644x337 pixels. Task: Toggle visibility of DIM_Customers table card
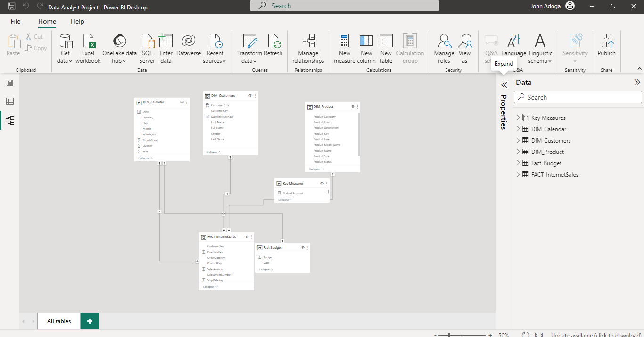(x=250, y=96)
